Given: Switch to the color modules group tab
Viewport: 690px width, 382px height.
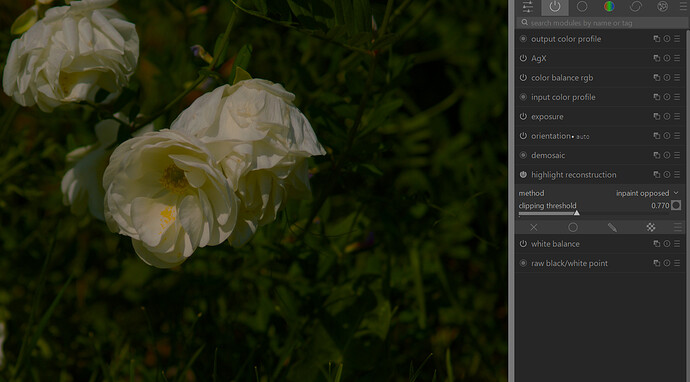Looking at the screenshot, I should (609, 7).
